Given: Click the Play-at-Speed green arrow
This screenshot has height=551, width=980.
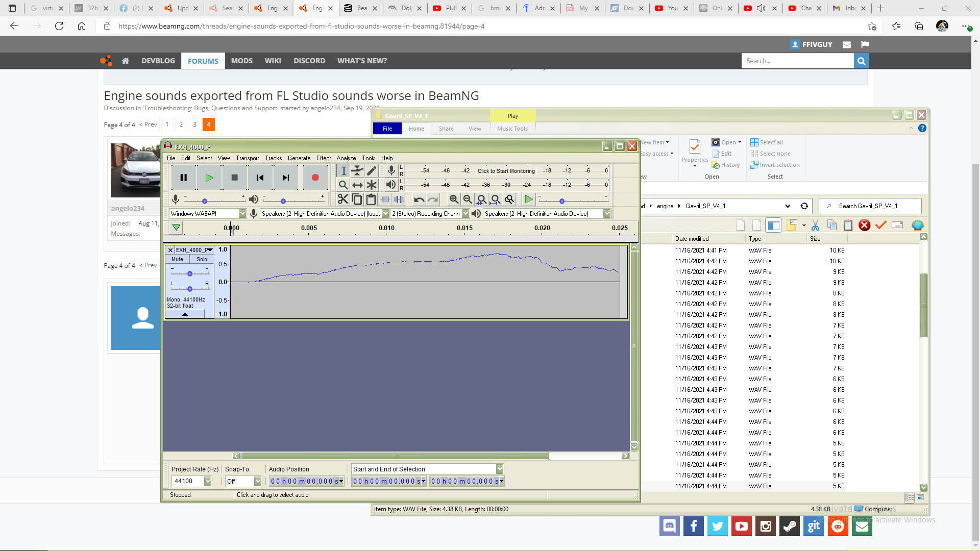Looking at the screenshot, I should click(529, 199).
